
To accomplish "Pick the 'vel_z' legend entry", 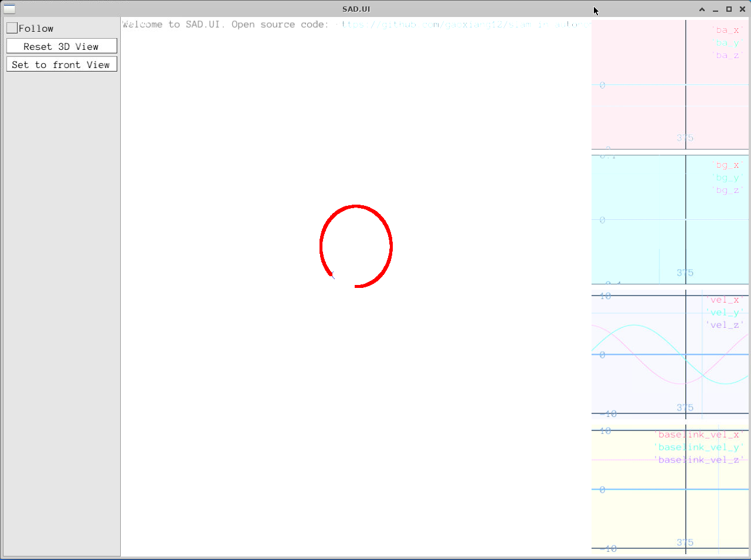I will click(x=725, y=325).
